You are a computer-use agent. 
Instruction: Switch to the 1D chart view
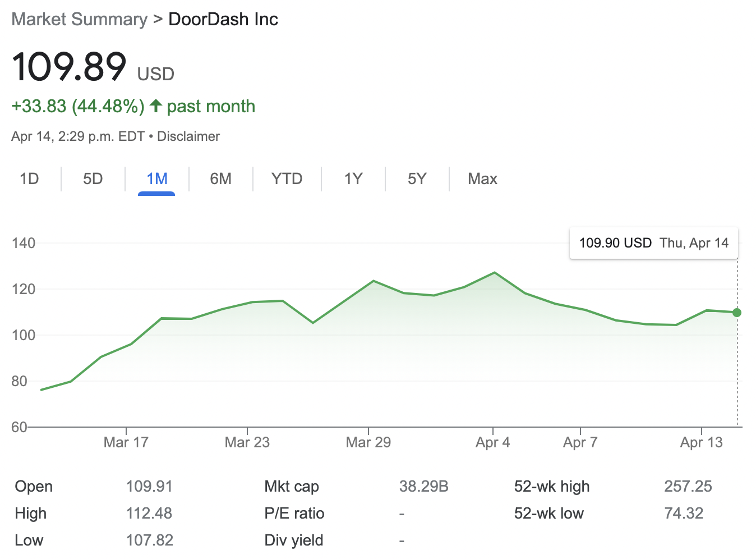click(29, 178)
